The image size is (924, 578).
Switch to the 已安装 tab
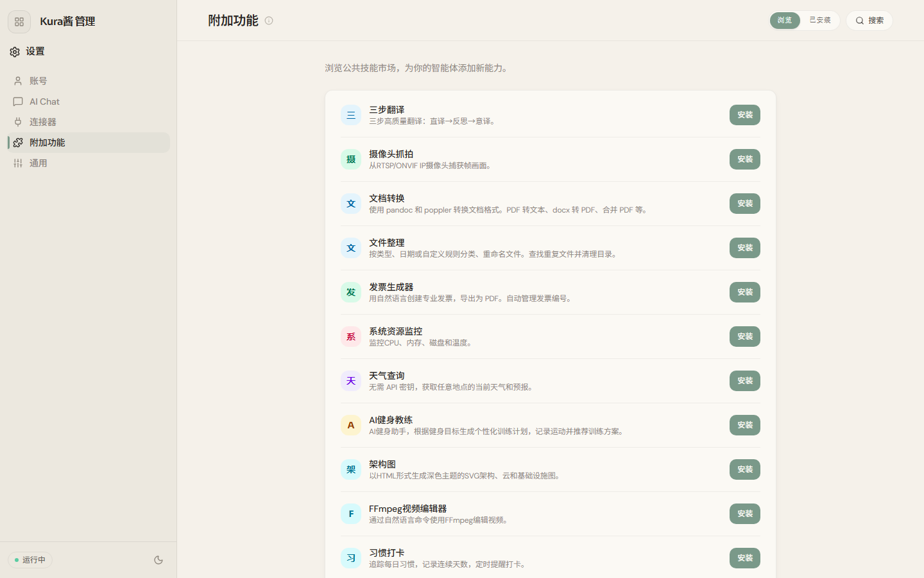[x=820, y=21]
